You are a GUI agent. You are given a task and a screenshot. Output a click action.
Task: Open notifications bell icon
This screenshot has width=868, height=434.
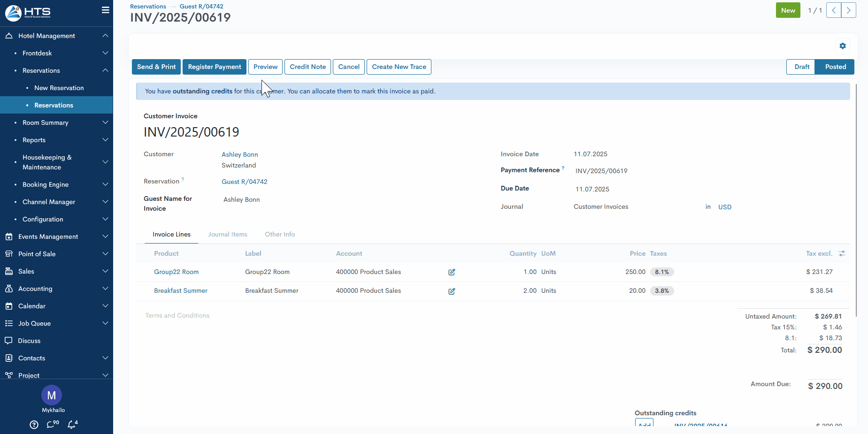[72, 425]
